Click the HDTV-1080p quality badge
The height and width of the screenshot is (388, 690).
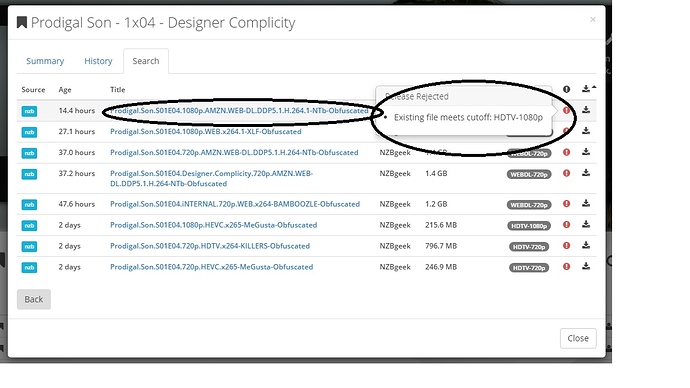[x=529, y=226]
